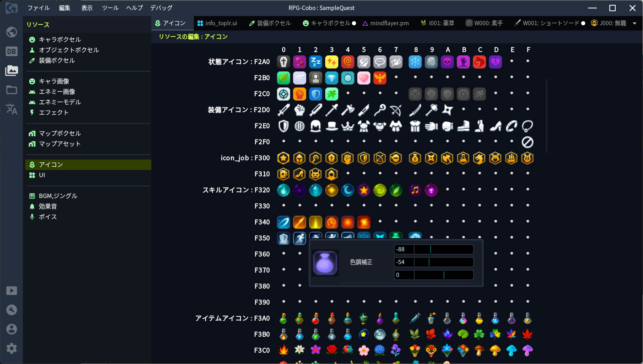Viewport: 643px width, 364px height.
Task: Switch to the mindflayer.pm tab
Action: click(x=385, y=23)
